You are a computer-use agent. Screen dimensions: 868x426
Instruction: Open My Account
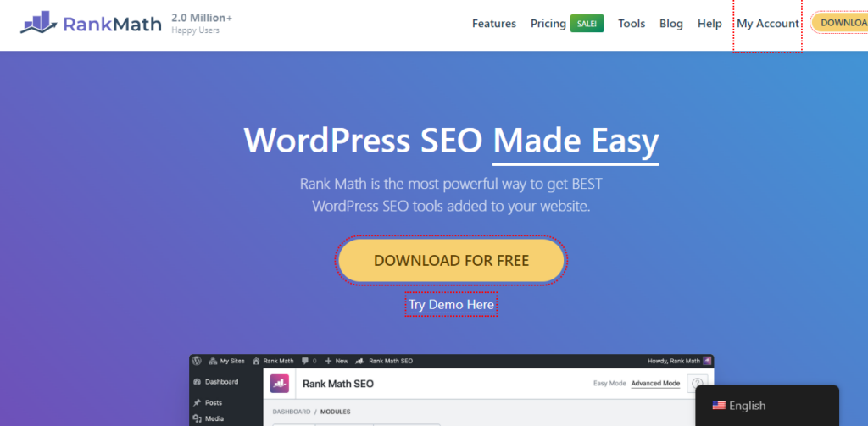[768, 24]
